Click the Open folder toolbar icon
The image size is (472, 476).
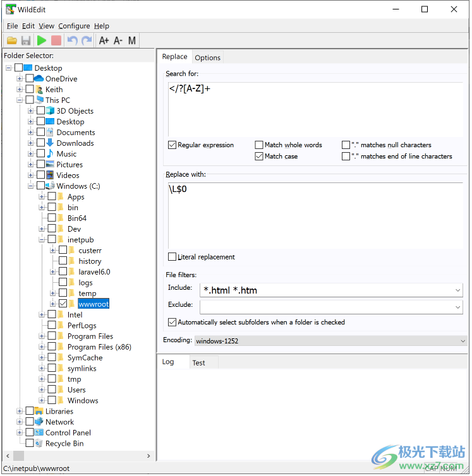click(x=12, y=41)
